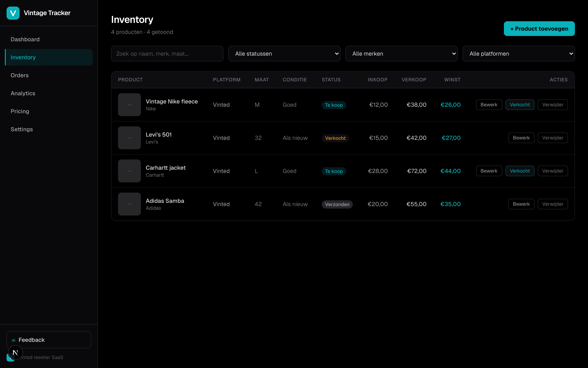Click the Verzonden status badge
The width and height of the screenshot is (588, 368).
click(x=337, y=204)
